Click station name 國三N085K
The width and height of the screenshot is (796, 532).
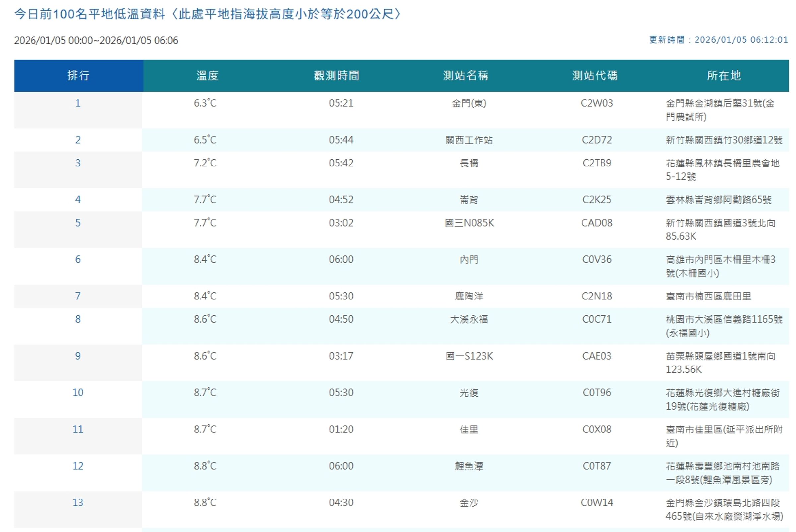[x=469, y=223]
